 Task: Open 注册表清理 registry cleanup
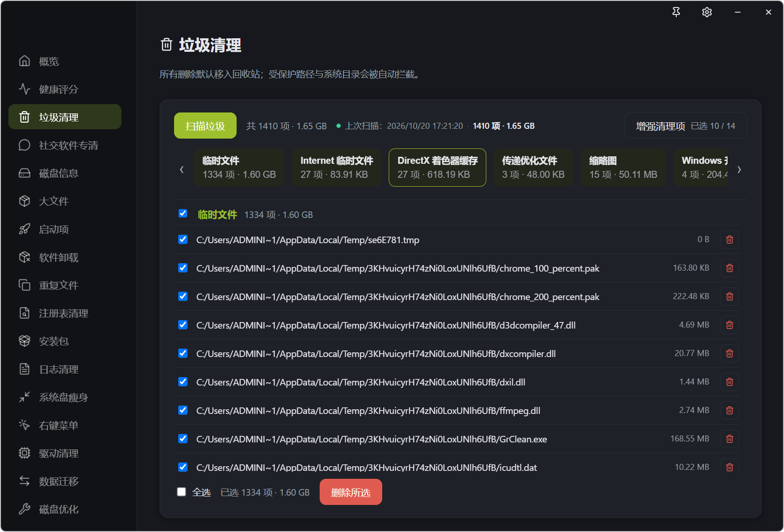pyautogui.click(x=65, y=313)
